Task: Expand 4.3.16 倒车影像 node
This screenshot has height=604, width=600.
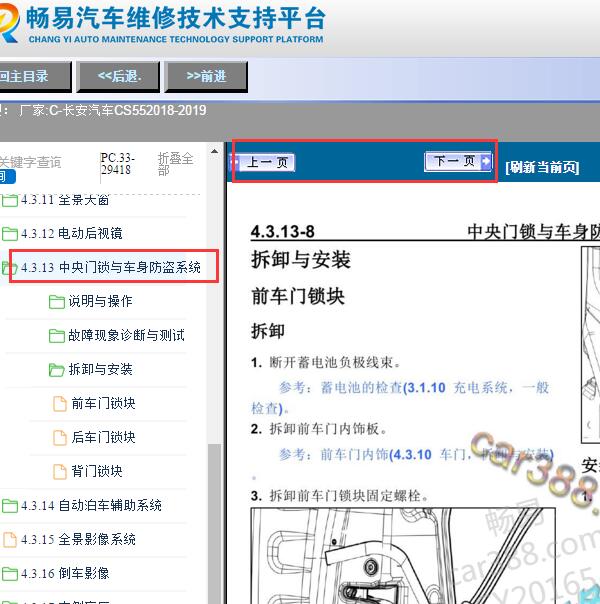Action: (x=65, y=573)
